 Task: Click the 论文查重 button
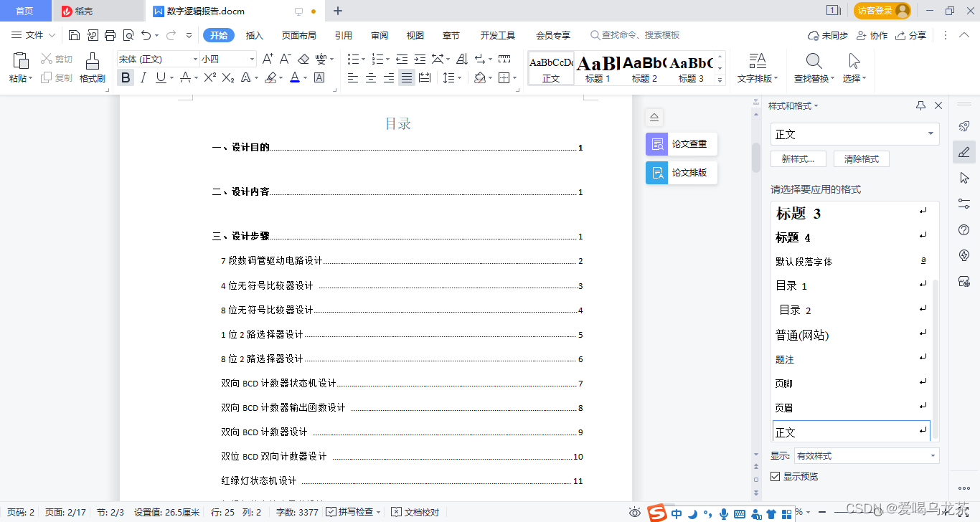(682, 144)
